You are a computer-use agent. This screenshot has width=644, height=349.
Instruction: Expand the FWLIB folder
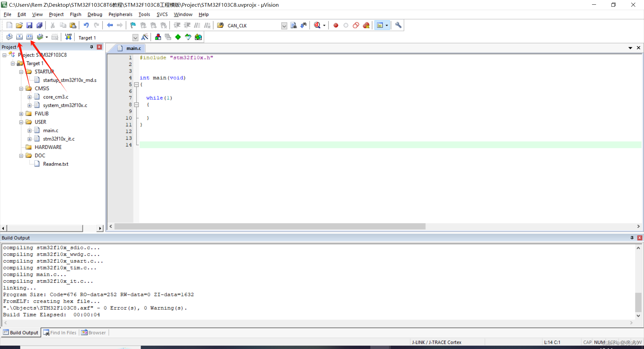coord(21,114)
